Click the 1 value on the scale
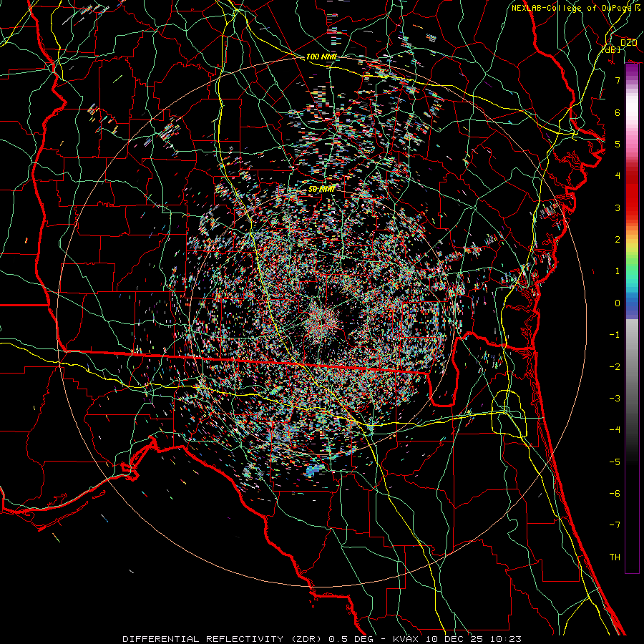The width and height of the screenshot is (644, 644). [x=618, y=270]
